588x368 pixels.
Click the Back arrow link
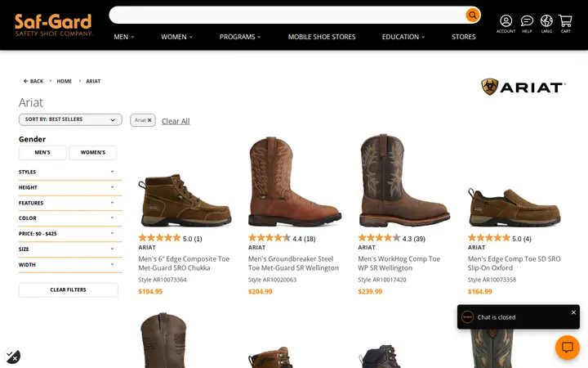[33, 81]
